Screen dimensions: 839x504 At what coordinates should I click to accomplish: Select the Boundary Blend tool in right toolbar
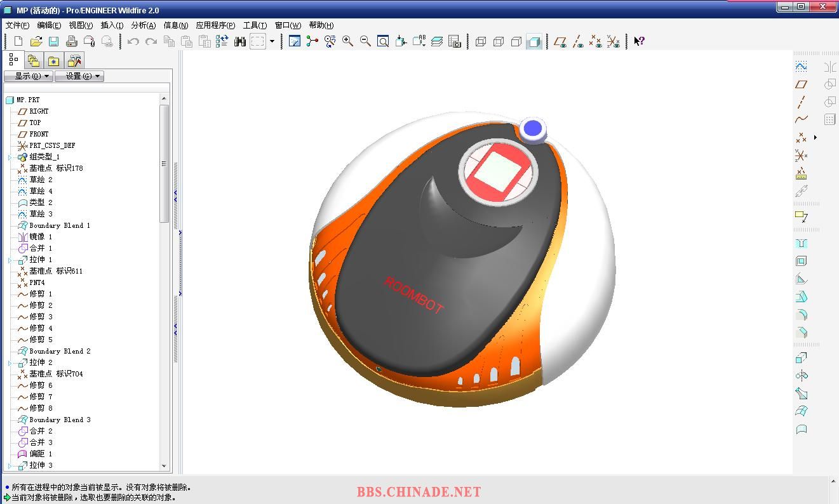tap(802, 411)
